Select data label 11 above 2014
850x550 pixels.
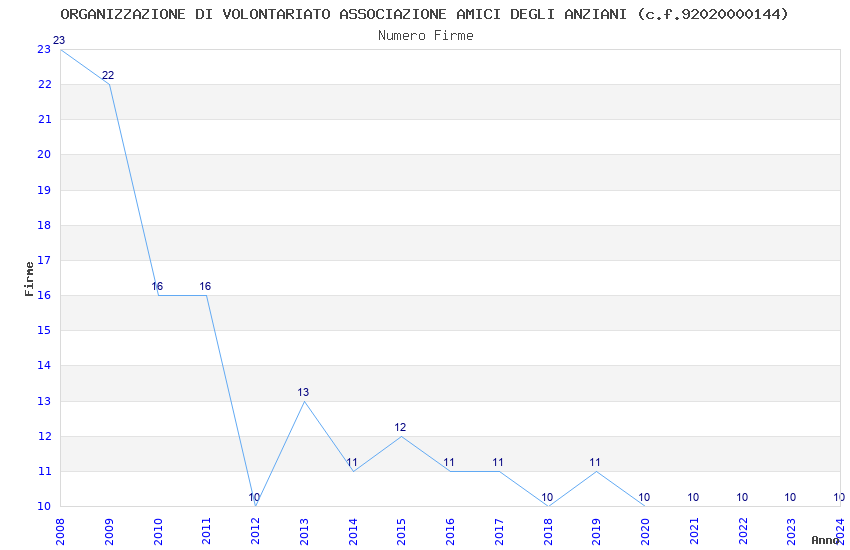coord(352,462)
